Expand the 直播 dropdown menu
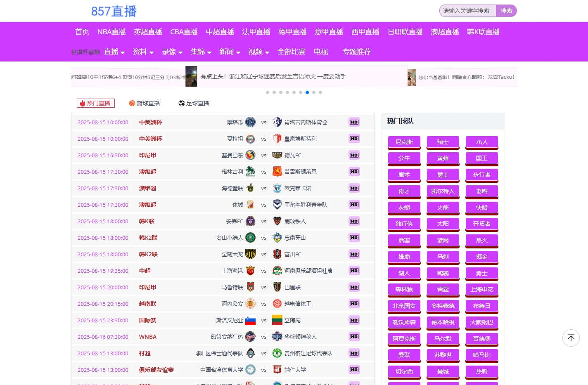588x385 pixels. [114, 52]
